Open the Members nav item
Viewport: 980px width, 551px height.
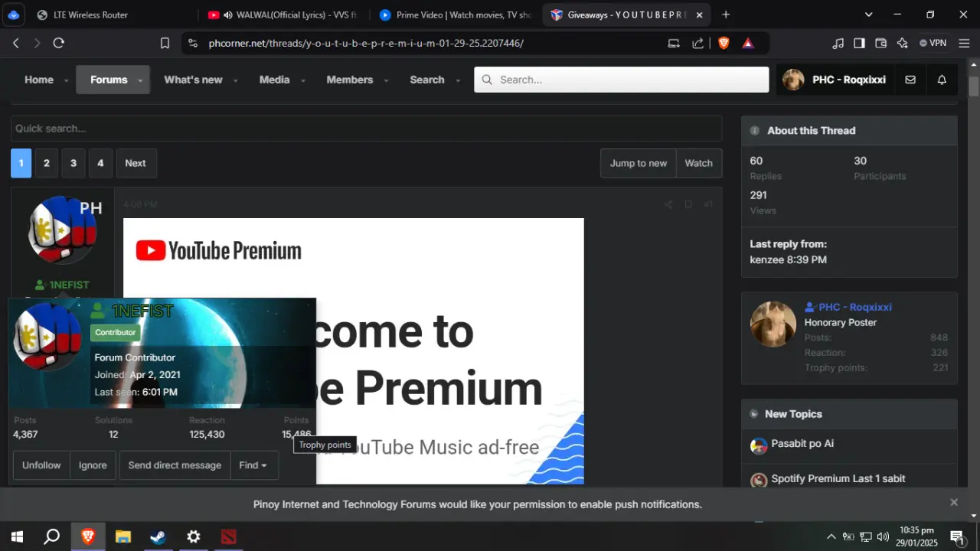pyautogui.click(x=350, y=80)
